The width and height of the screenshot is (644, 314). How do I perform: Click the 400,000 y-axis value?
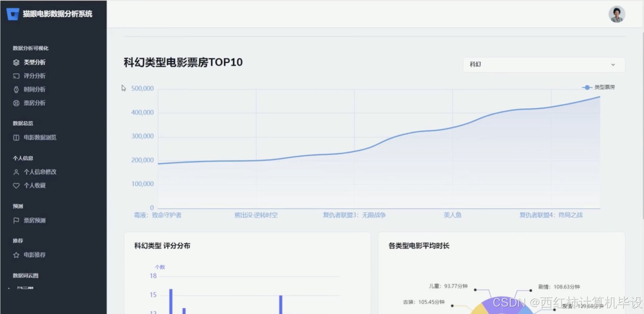point(142,112)
